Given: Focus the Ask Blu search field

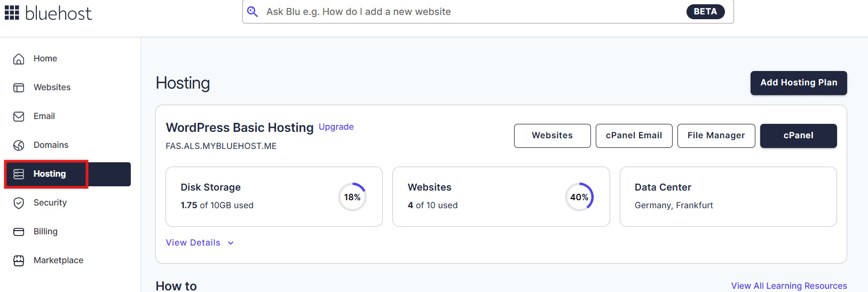Looking at the screenshot, I should tap(470, 12).
